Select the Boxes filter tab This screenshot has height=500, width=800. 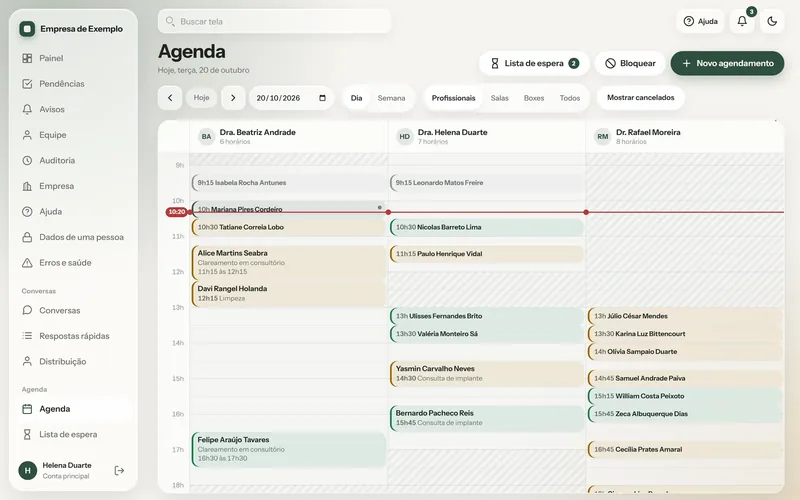coord(534,98)
